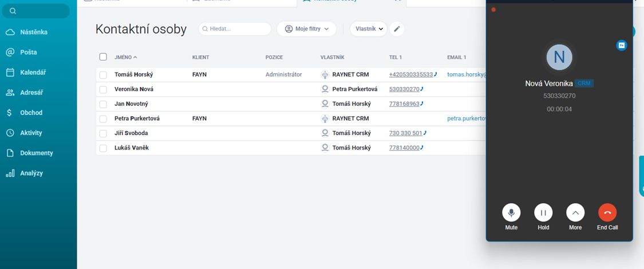Open the Vlastník filter dropdown
644x269 pixels.
tap(368, 29)
